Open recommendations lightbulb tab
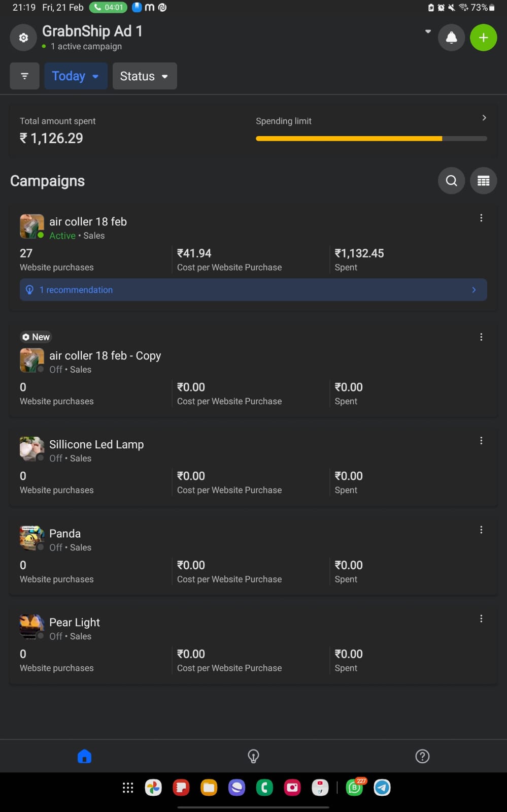The height and width of the screenshot is (812, 507). tap(253, 756)
